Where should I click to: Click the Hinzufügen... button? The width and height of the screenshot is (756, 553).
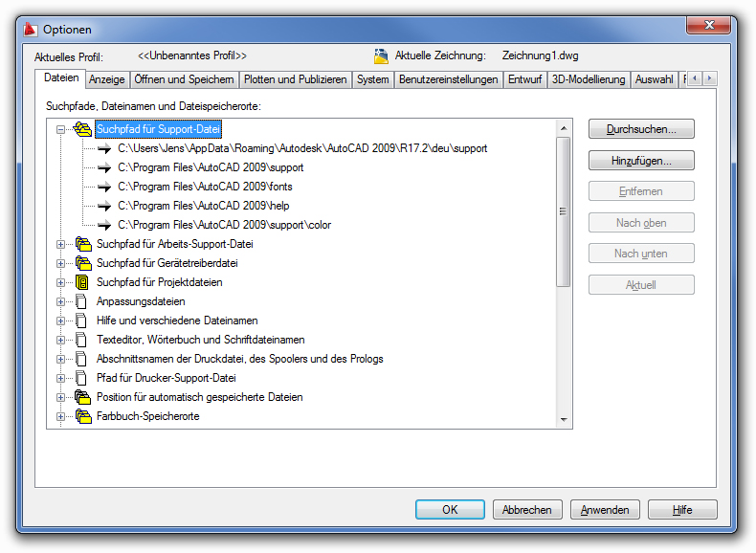(x=640, y=161)
